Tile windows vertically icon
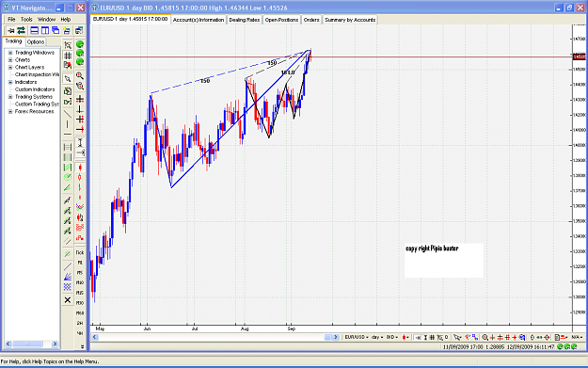The height and width of the screenshot is (368, 588). 45,30
